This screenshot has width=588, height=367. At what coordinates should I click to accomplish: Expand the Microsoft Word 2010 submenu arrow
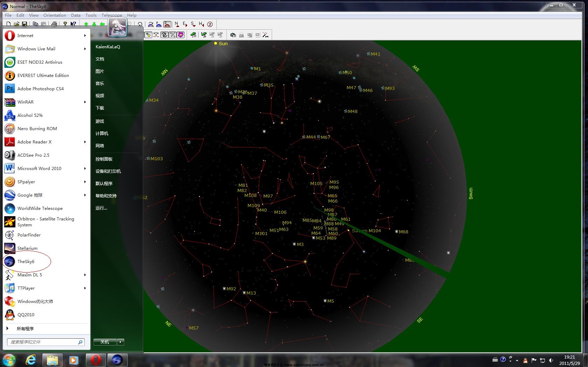pos(85,168)
